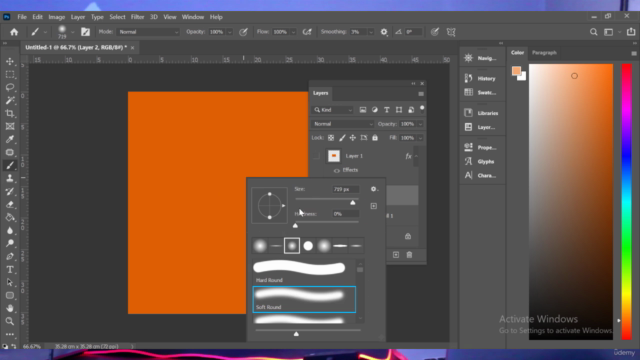
Task: Open the Libraries panel
Action: 482,113
